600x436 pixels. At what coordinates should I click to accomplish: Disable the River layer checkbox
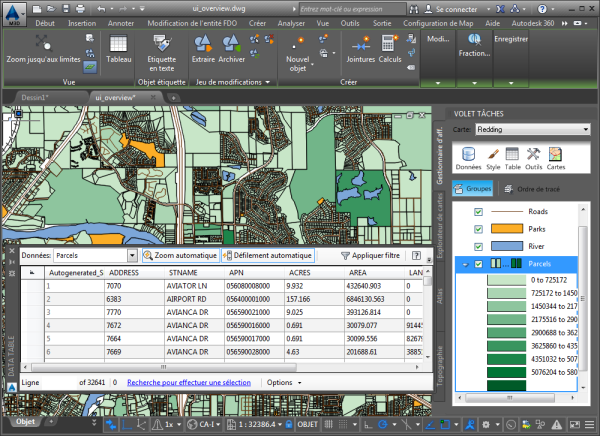(x=478, y=246)
